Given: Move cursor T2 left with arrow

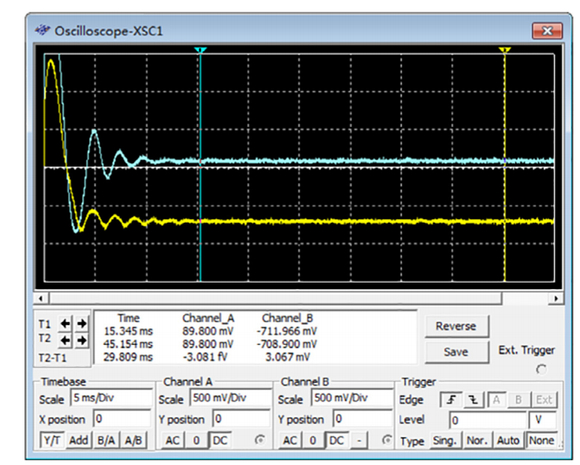Looking at the screenshot, I should tap(65, 340).
